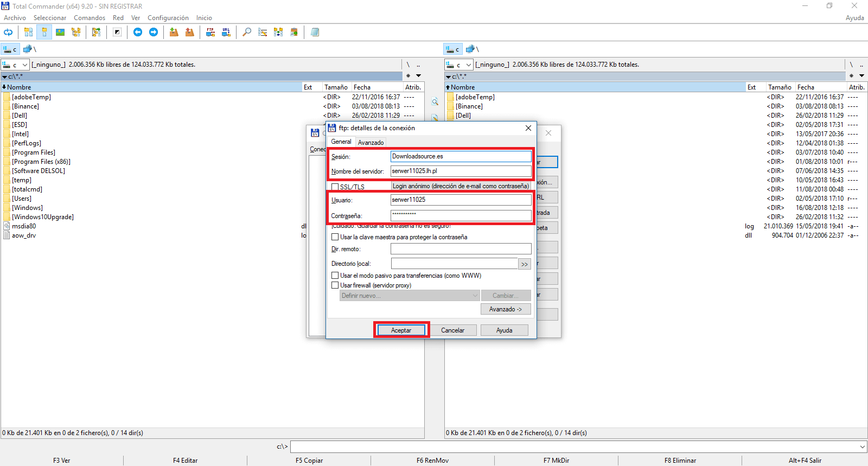
Task: Click F8 Eliminar function button
Action: (680, 461)
